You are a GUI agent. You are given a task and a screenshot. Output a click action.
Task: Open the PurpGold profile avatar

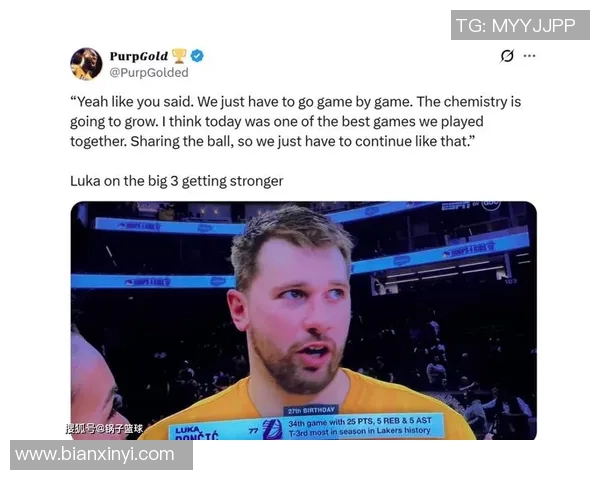click(86, 64)
